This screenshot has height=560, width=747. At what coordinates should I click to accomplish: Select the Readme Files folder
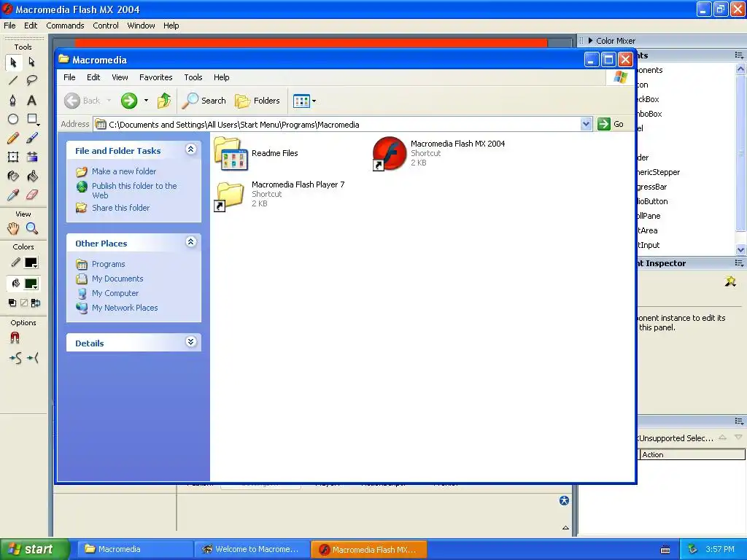tap(256, 153)
